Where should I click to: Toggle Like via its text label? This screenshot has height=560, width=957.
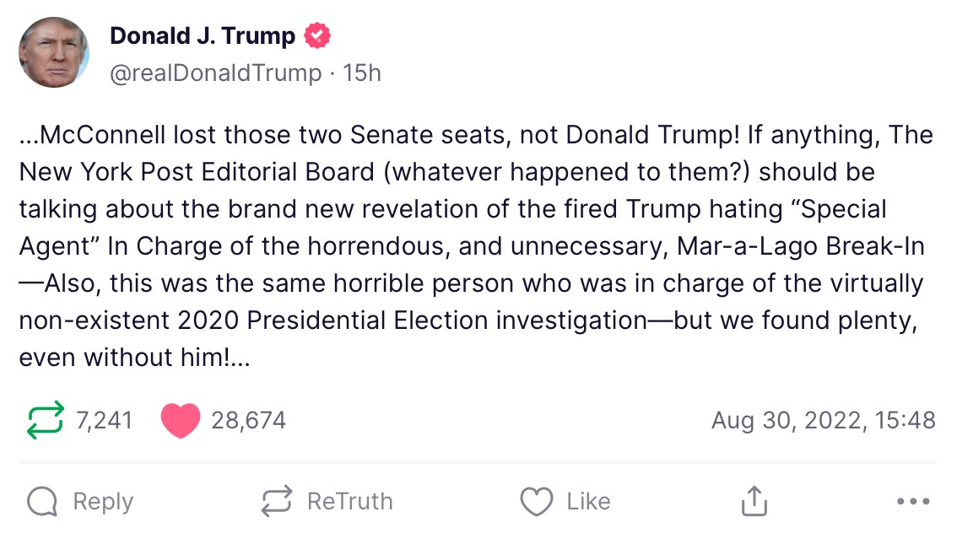(588, 502)
